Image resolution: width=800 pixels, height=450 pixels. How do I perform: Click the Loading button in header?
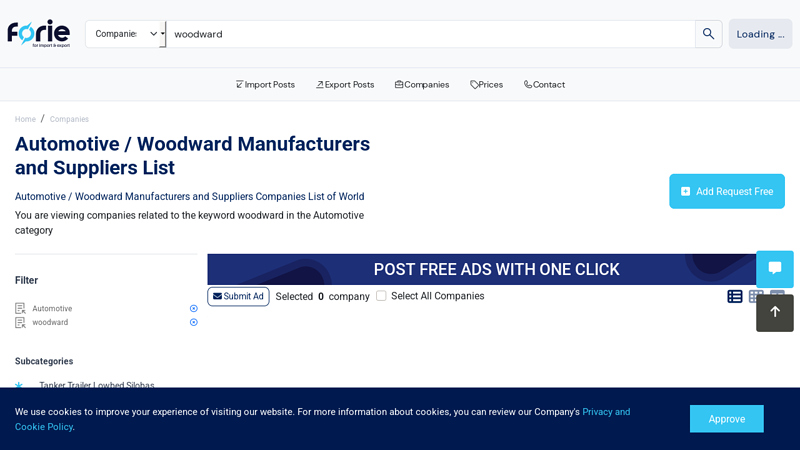760,34
